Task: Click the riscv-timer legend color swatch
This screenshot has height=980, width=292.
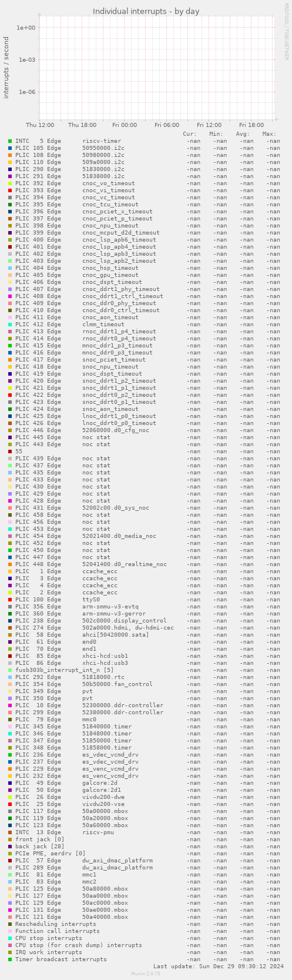Action: (x=10, y=141)
